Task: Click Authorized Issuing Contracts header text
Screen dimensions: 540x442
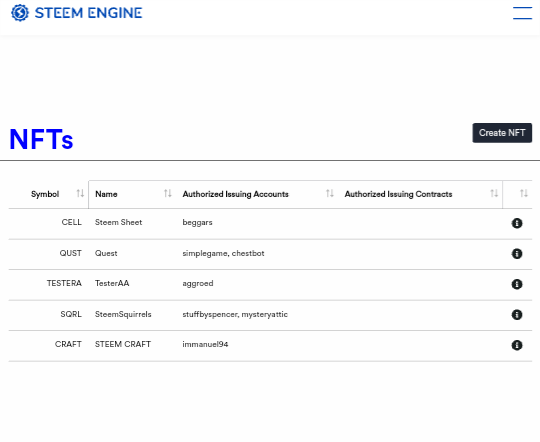Action: [x=398, y=194]
